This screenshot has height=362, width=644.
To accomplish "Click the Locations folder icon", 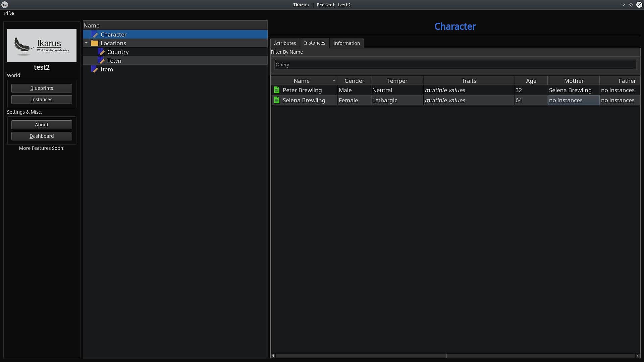I will coord(95,43).
